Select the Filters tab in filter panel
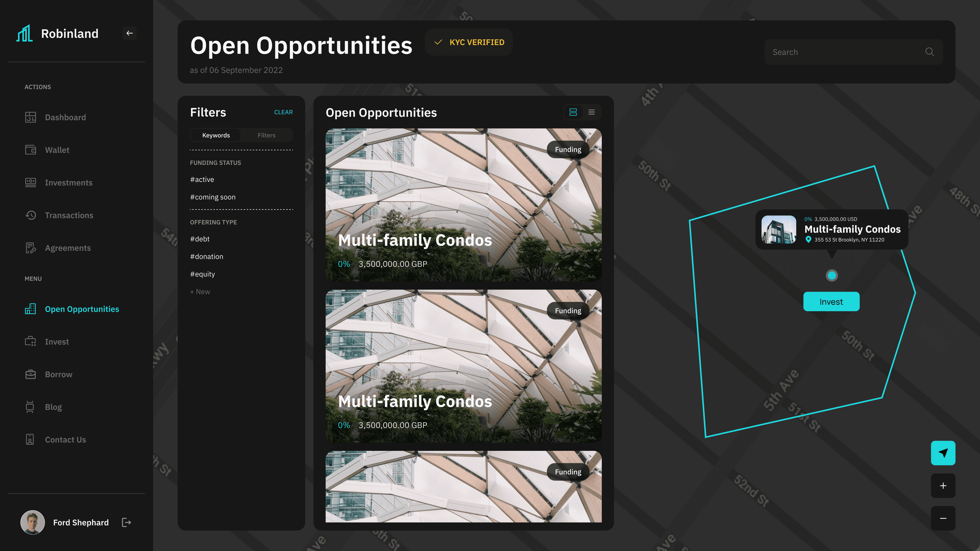Screen dimensions: 980x551 pyautogui.click(x=266, y=135)
